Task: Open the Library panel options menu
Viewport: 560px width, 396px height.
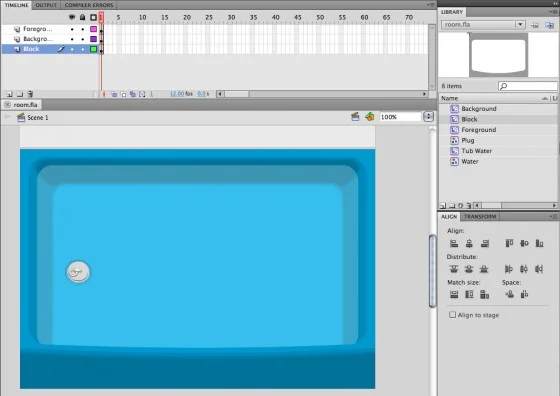Action: click(x=554, y=12)
